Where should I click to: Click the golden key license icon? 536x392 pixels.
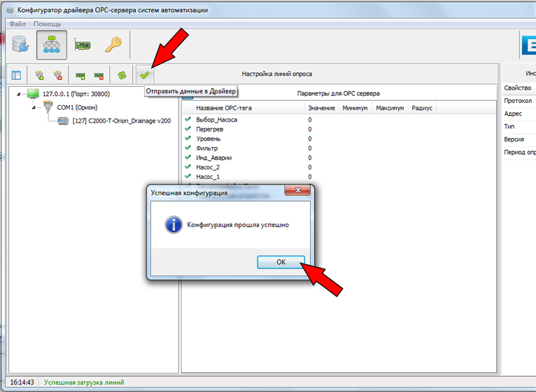[113, 45]
